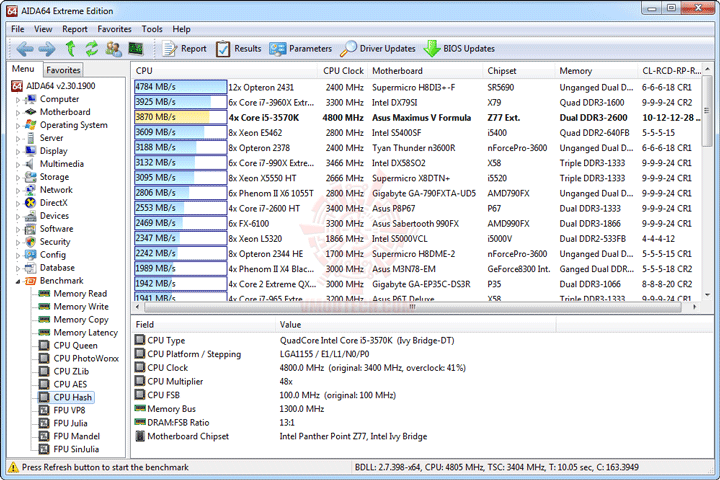The image size is (720, 480).
Task: Open the Favorites menu
Action: click(114, 29)
